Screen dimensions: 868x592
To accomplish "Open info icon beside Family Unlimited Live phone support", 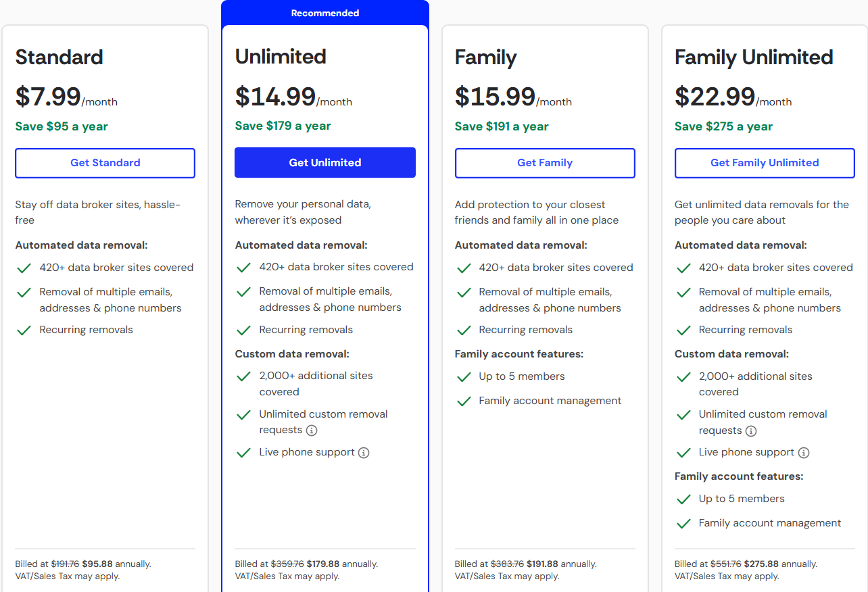I will pos(804,453).
